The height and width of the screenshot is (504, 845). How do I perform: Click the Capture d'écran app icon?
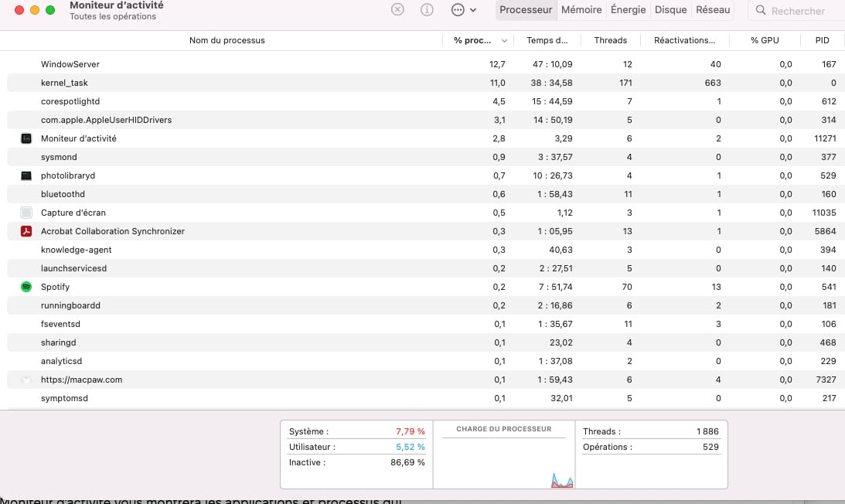[26, 213]
